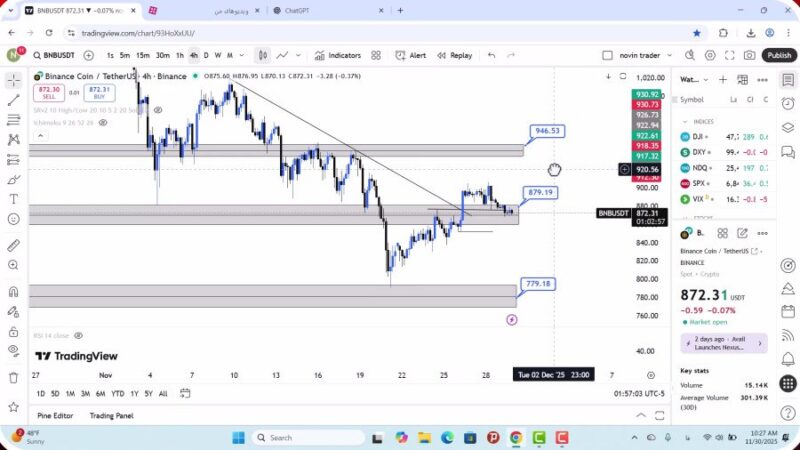Screen dimensions: 800x450
Task: Click the trash icon to remove drawings
Action: click(13, 377)
